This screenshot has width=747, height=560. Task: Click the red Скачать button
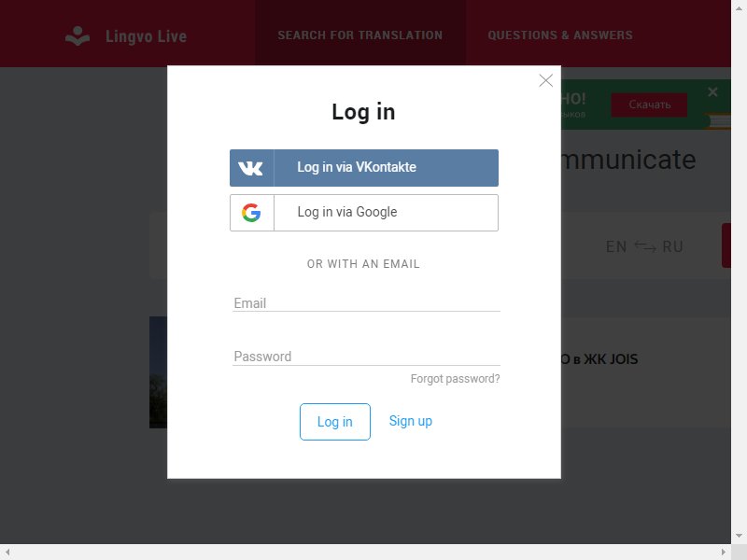[x=649, y=105]
